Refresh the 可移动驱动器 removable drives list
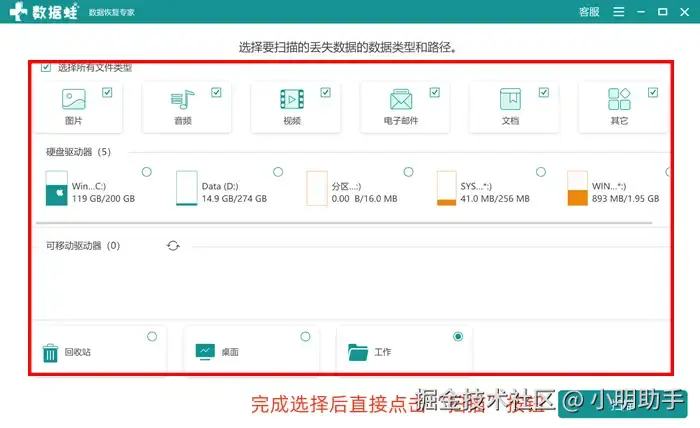The height and width of the screenshot is (428, 700). 173,245
